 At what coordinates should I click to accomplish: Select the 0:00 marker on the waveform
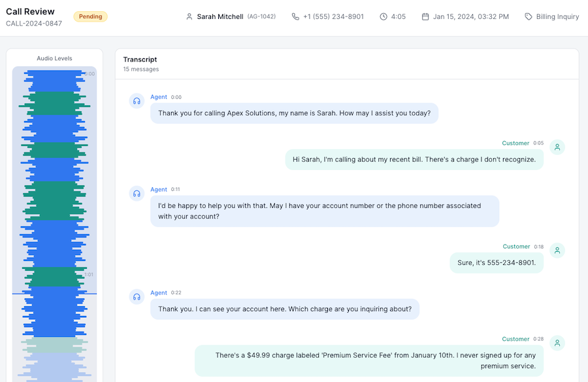tap(90, 74)
